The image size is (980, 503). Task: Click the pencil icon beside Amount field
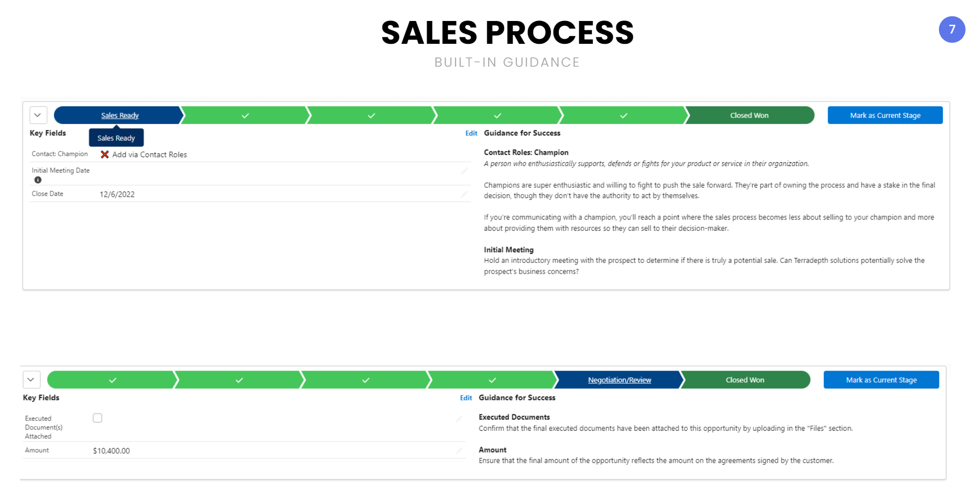(459, 450)
